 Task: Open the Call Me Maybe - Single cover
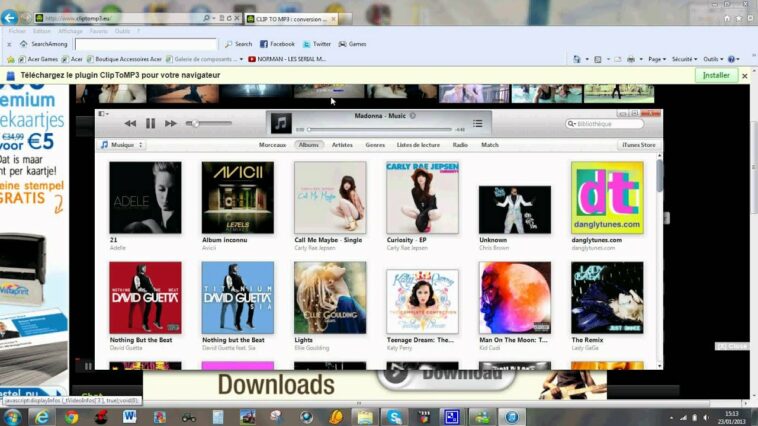click(x=330, y=197)
